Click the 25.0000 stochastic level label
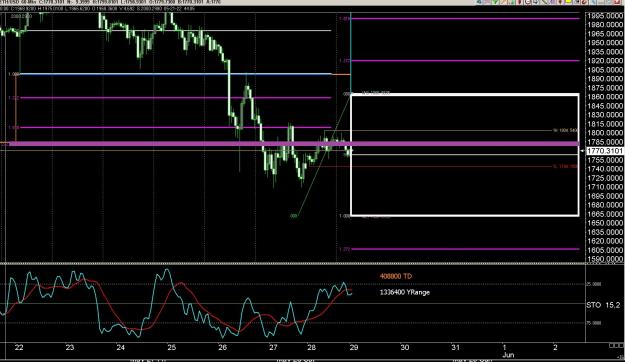The width and height of the screenshot is (625, 362). click(594, 284)
